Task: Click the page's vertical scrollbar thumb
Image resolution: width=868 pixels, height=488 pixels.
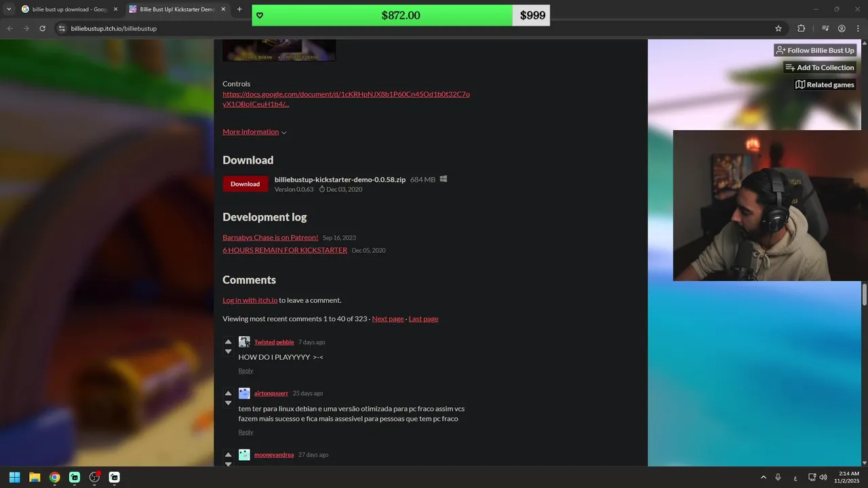Action: coord(865,295)
